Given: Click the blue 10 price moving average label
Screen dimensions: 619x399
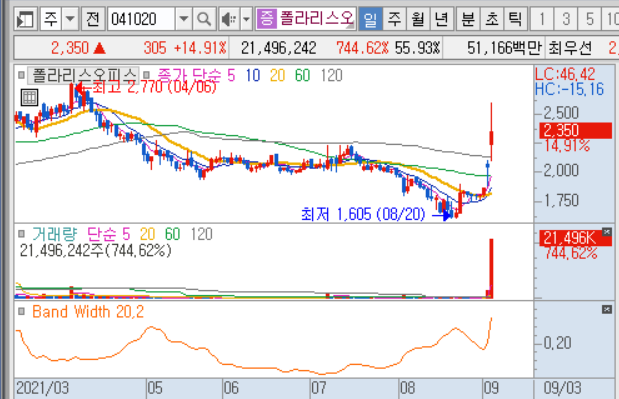Looking at the screenshot, I should point(253,75).
